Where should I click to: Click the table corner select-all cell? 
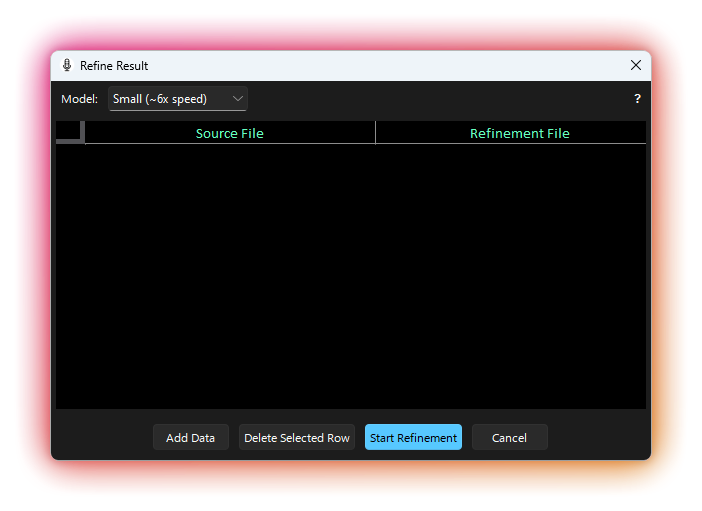click(70, 133)
